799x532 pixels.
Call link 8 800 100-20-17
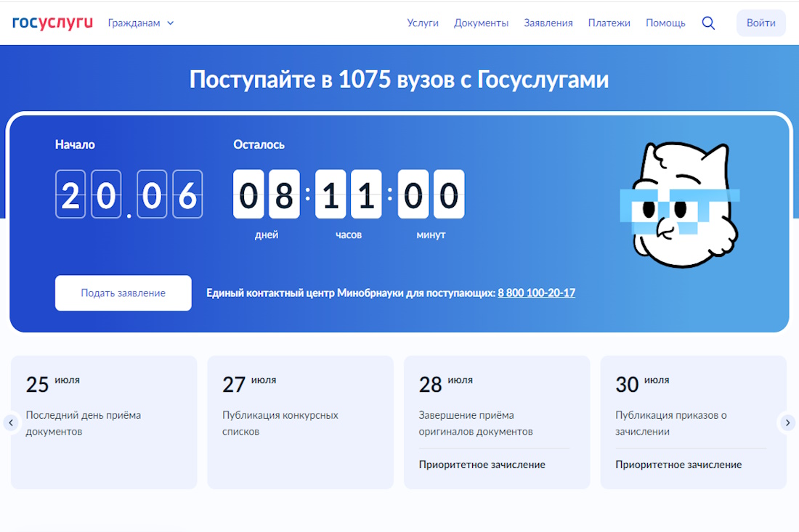[536, 293]
